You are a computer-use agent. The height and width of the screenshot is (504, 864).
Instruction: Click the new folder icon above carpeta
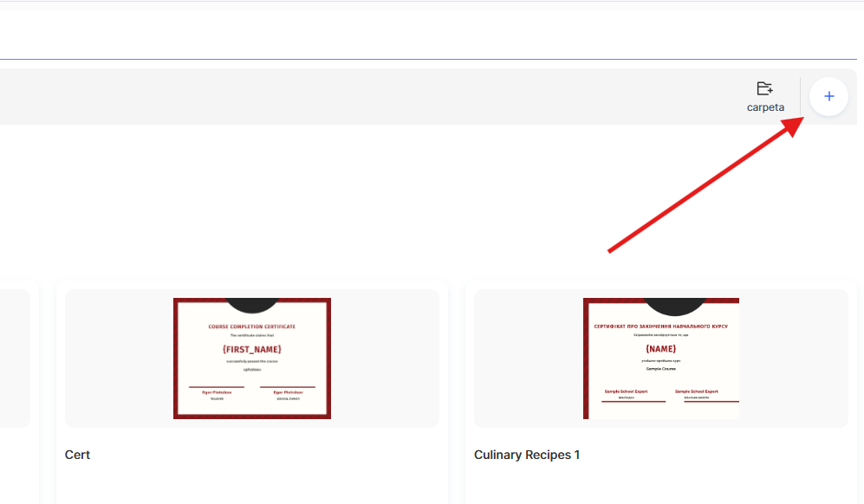(x=764, y=88)
